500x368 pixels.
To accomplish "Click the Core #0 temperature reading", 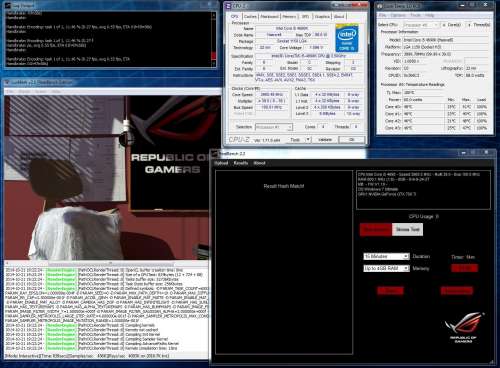I will (x=423, y=107).
